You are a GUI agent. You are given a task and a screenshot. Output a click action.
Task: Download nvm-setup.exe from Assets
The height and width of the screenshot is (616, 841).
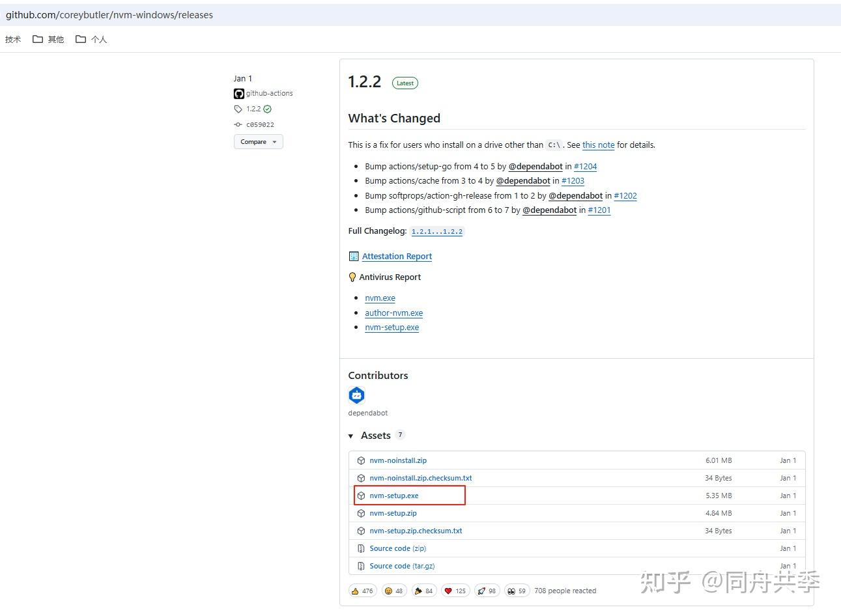click(x=393, y=495)
